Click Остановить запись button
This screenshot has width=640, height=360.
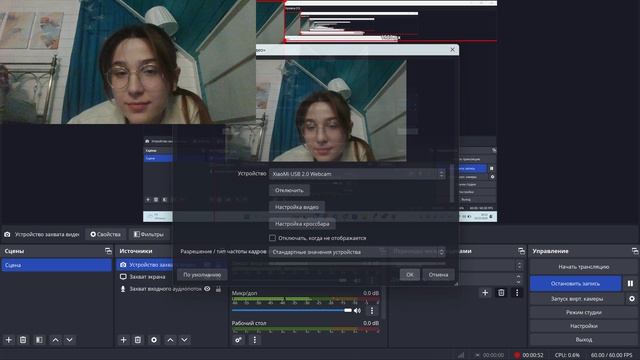coord(576,283)
